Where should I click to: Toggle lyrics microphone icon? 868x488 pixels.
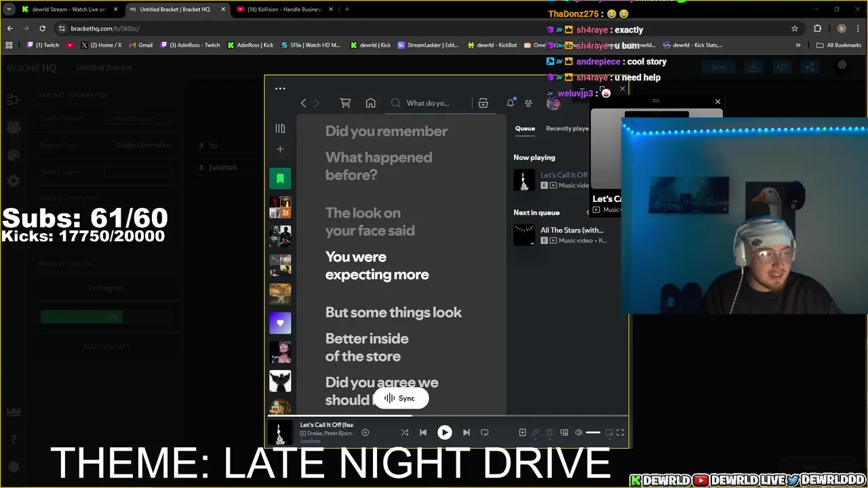(x=536, y=432)
